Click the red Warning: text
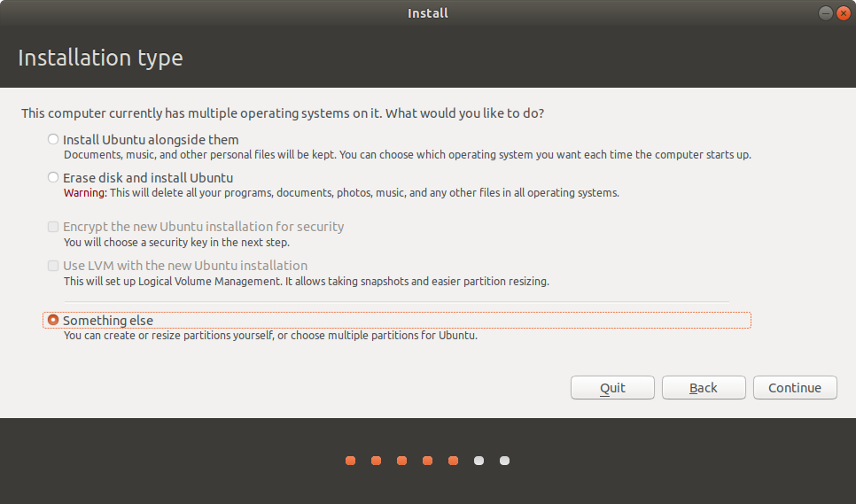The width and height of the screenshot is (856, 504). click(85, 193)
